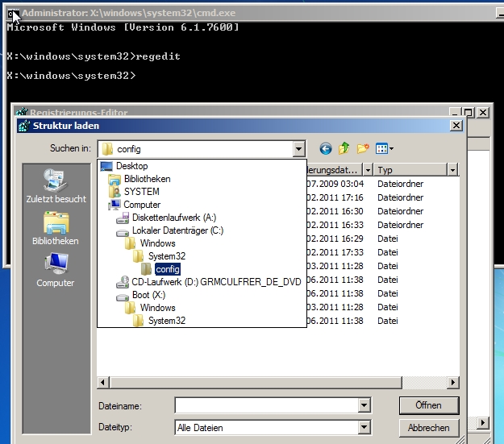Click the Struktur laden dialog title icon
504x444 pixels.
click(24, 126)
